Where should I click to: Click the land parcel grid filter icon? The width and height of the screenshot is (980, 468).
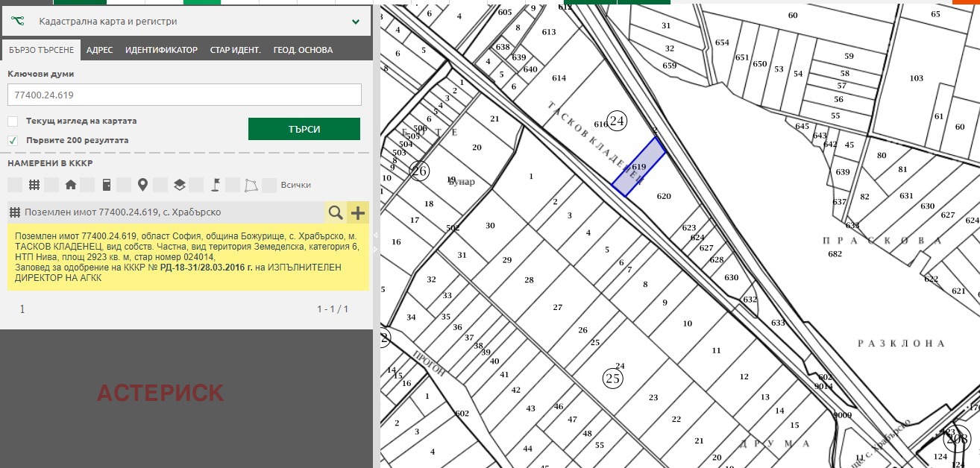[x=34, y=185]
